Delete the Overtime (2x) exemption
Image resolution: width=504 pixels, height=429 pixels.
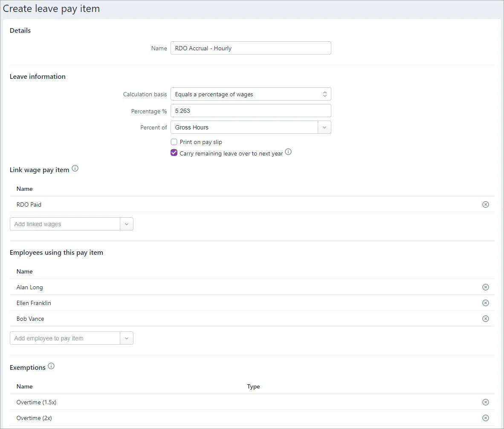point(485,418)
